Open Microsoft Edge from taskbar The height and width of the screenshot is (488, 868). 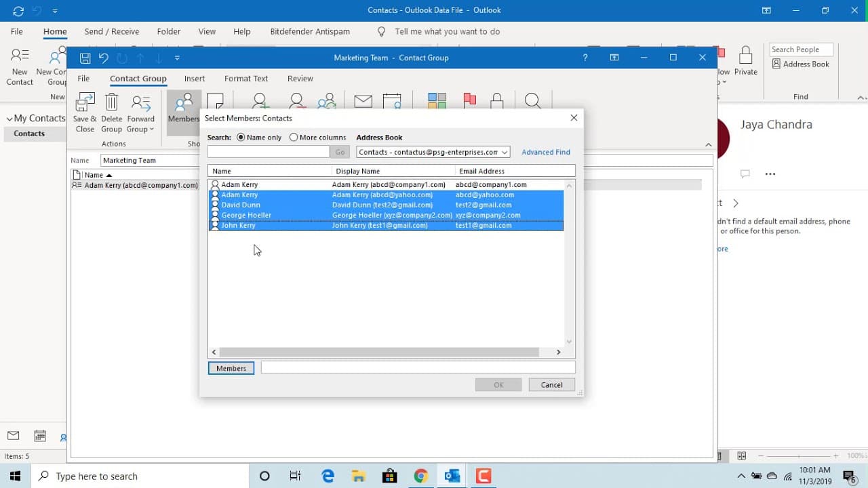click(x=328, y=476)
